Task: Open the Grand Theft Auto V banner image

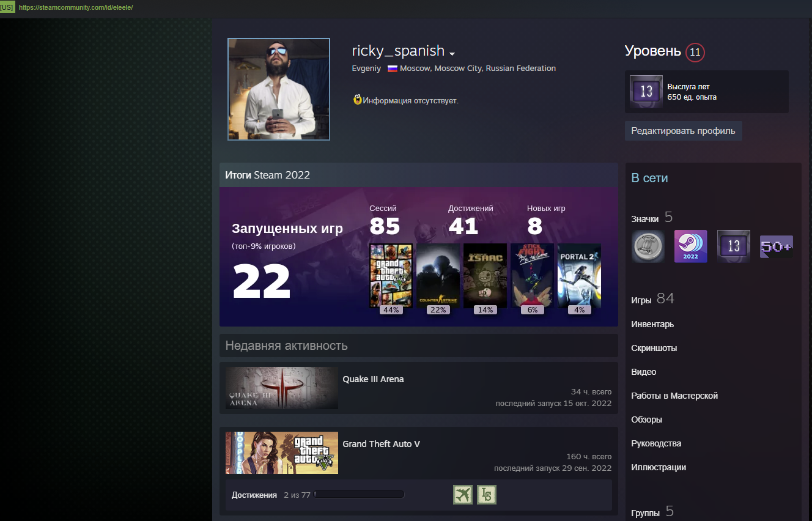Action: (282, 453)
